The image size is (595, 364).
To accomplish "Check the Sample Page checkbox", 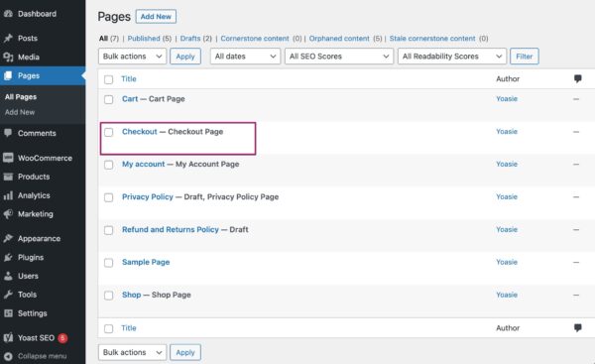I will click(108, 263).
